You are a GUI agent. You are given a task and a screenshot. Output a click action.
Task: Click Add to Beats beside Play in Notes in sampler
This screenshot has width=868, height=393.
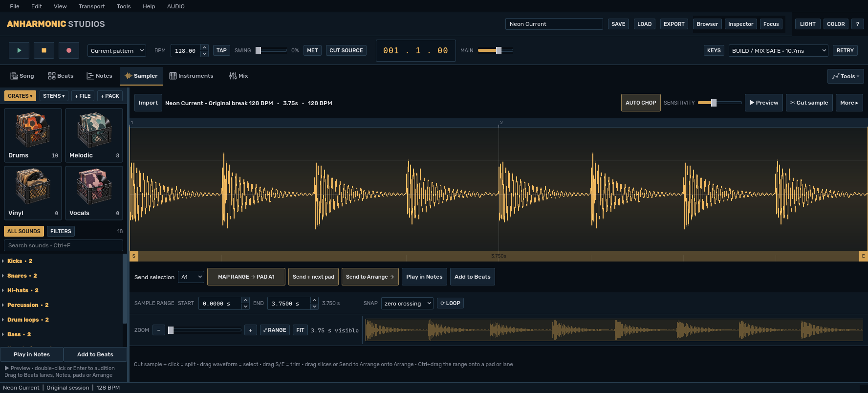point(472,277)
